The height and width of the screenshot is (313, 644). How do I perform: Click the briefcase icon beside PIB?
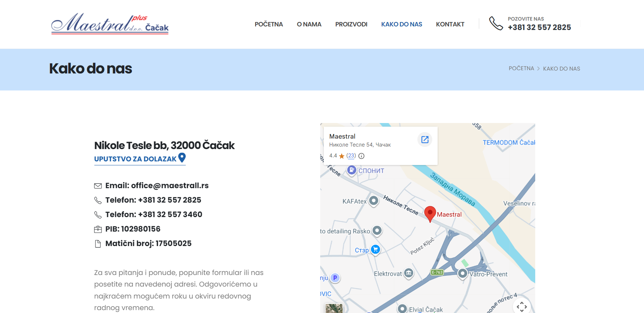coord(98,229)
